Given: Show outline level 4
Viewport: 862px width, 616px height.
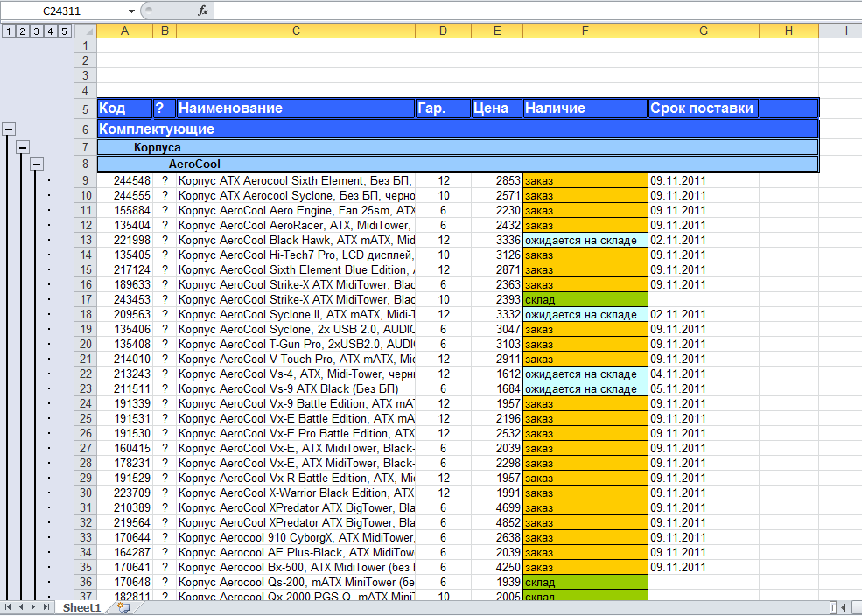Looking at the screenshot, I should [50, 31].
